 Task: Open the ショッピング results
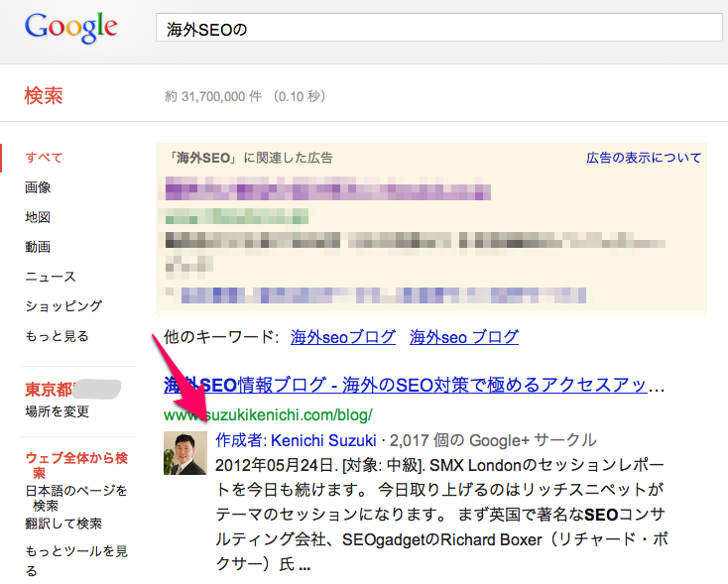point(63,306)
